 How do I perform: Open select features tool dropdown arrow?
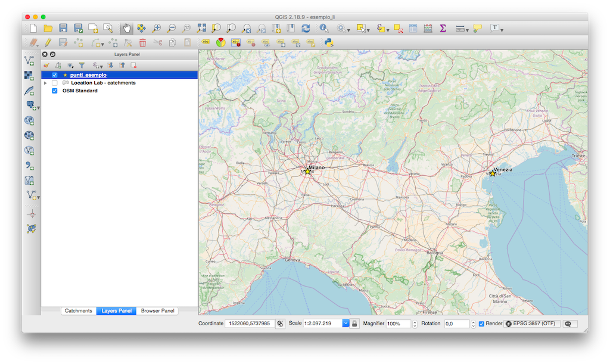(368, 30)
